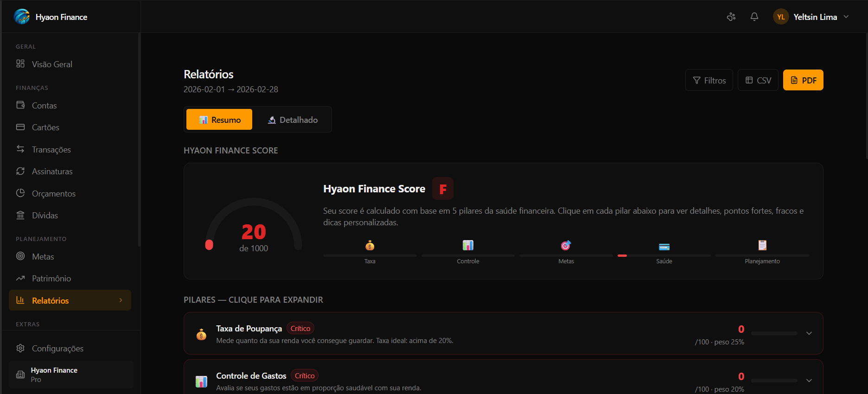Switch to the Detalhado tab
Screen dimensions: 868x394
tap(293, 120)
